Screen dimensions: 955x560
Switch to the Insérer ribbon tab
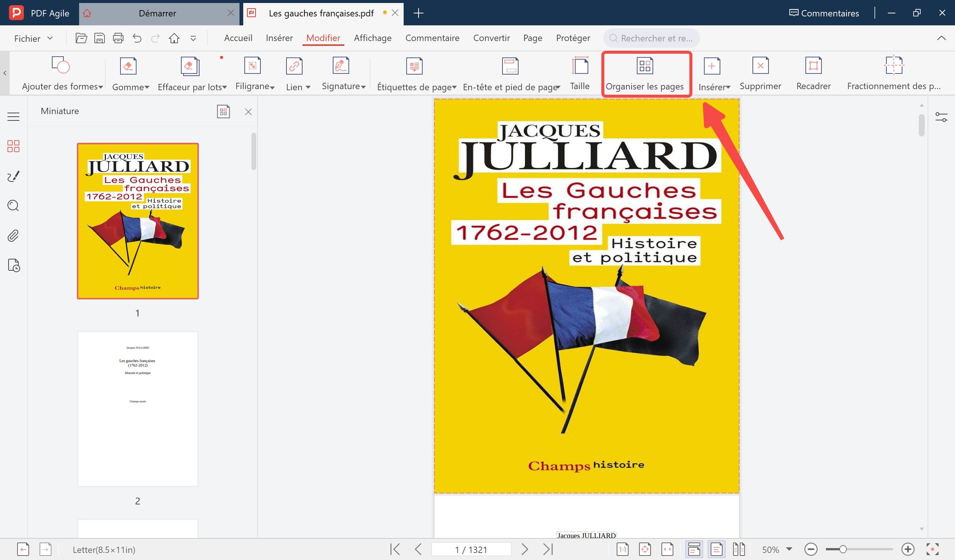[279, 38]
